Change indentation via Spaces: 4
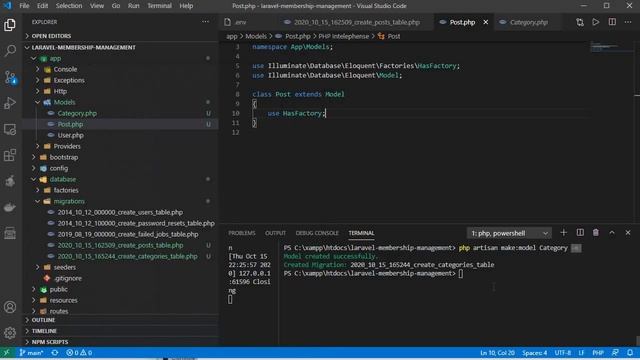The width and height of the screenshot is (640, 360). [x=534, y=353]
